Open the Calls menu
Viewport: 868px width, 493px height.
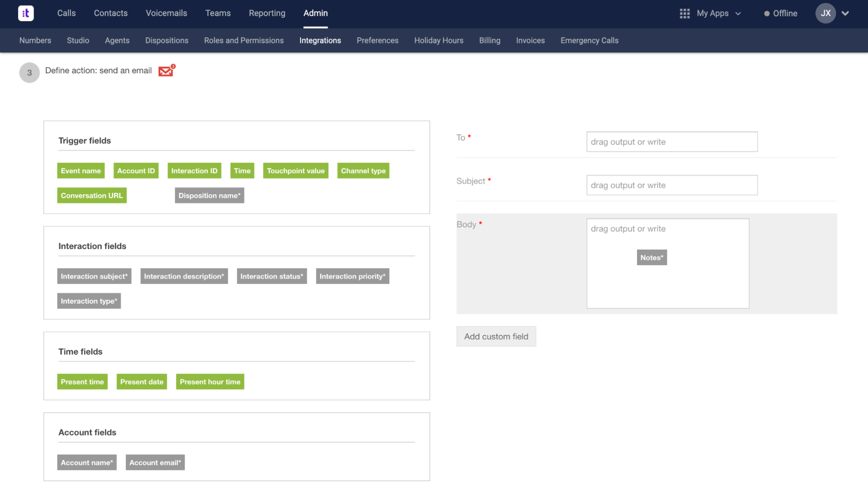(x=66, y=13)
